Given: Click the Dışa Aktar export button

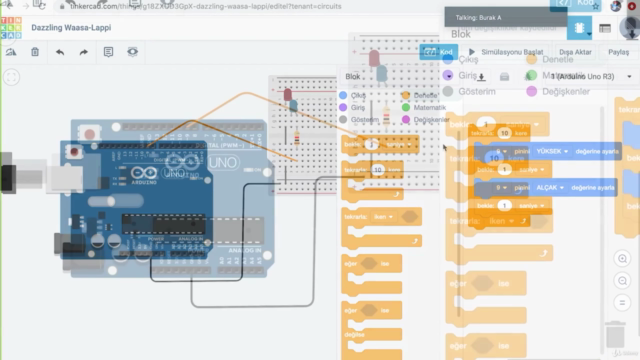Looking at the screenshot, I should [576, 52].
